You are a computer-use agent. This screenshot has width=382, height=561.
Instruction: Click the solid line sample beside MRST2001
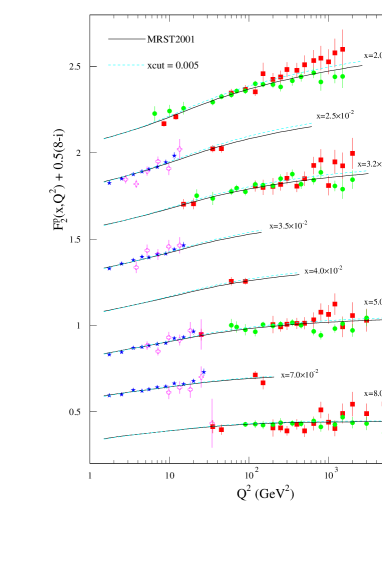[127, 39]
